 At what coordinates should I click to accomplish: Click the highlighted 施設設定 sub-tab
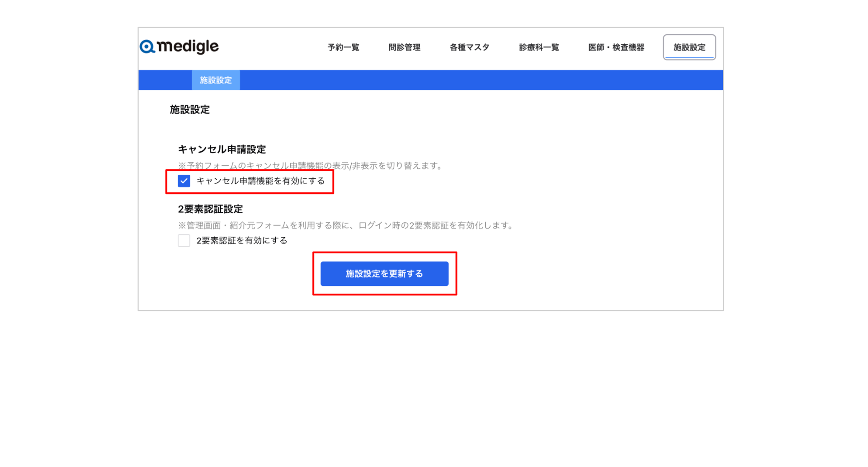click(216, 80)
